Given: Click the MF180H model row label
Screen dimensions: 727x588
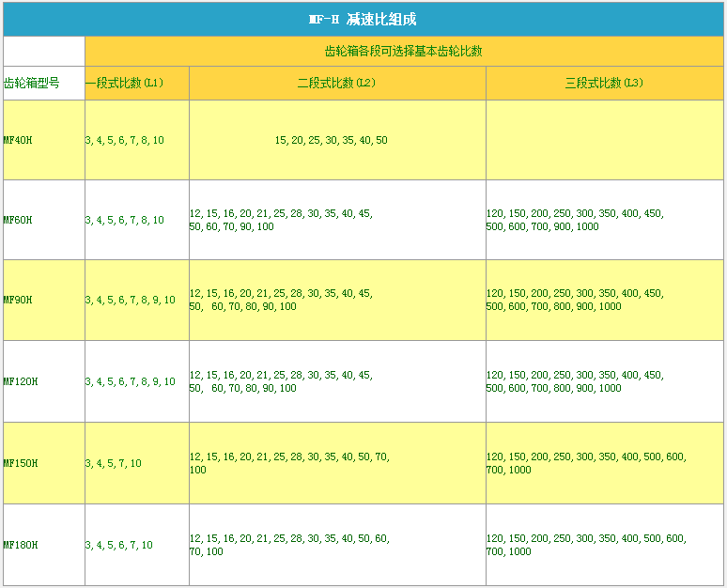Looking at the screenshot, I should [x=21, y=545].
